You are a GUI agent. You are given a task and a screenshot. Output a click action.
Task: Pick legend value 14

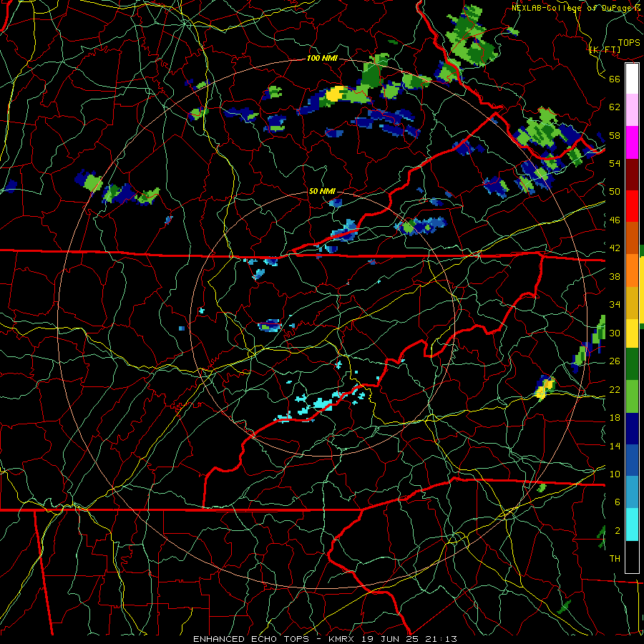tap(615, 446)
